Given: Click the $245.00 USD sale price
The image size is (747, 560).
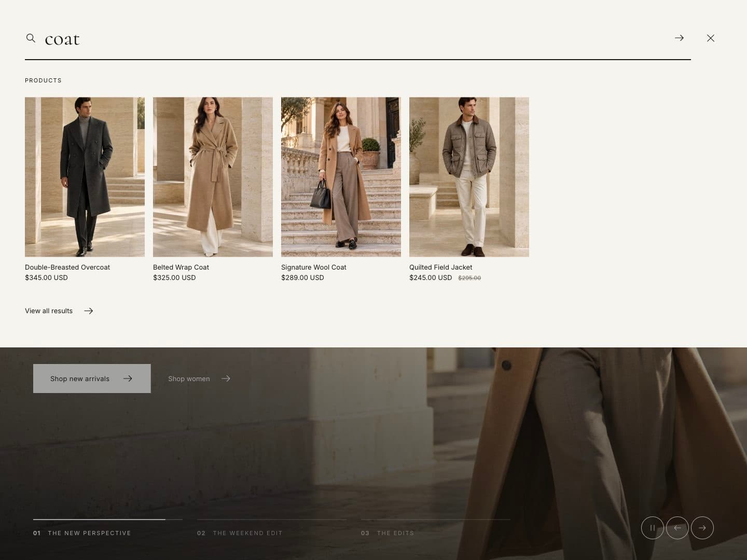Looking at the screenshot, I should point(431,277).
